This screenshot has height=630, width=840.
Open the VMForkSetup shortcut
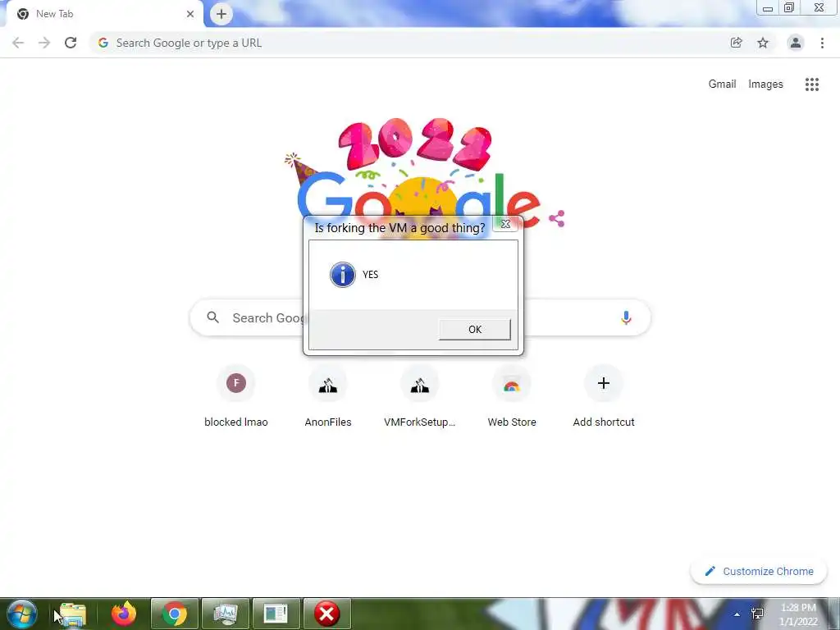(x=420, y=396)
